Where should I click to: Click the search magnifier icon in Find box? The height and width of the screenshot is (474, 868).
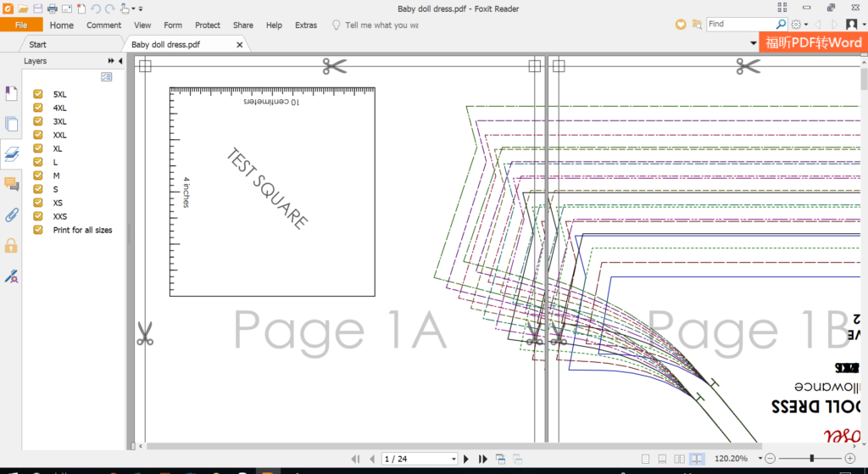[x=781, y=24]
